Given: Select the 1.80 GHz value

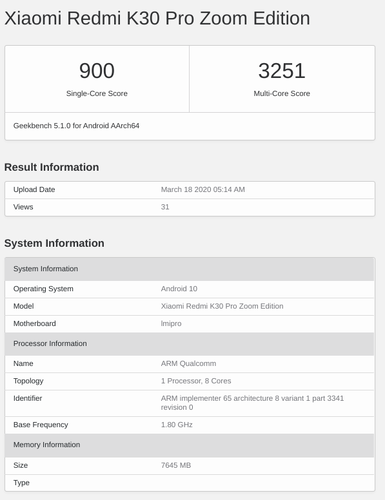Looking at the screenshot, I should pos(177,425).
